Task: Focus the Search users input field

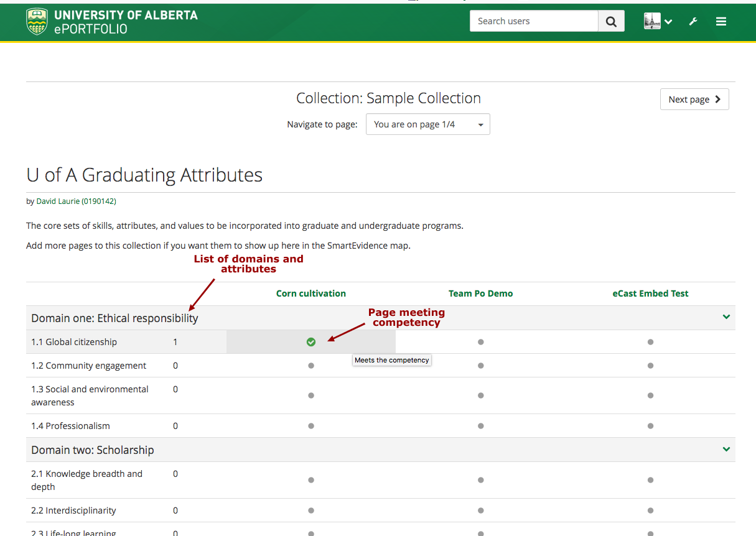Action: point(534,21)
